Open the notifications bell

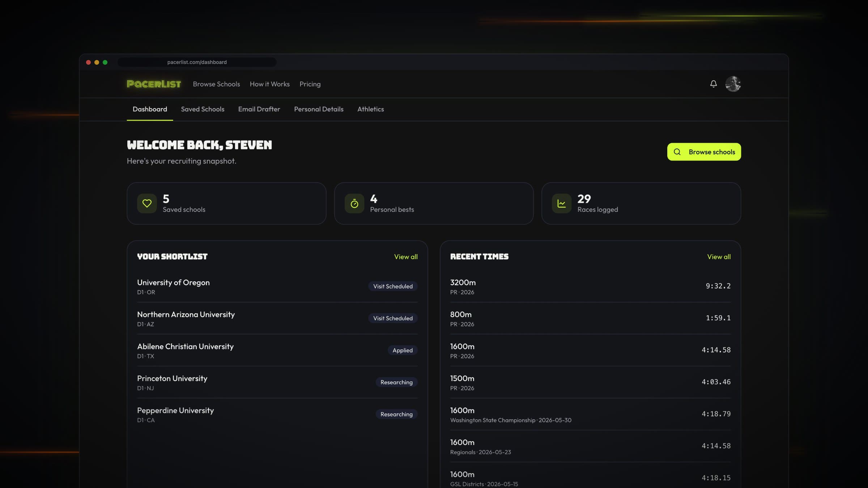coord(713,84)
